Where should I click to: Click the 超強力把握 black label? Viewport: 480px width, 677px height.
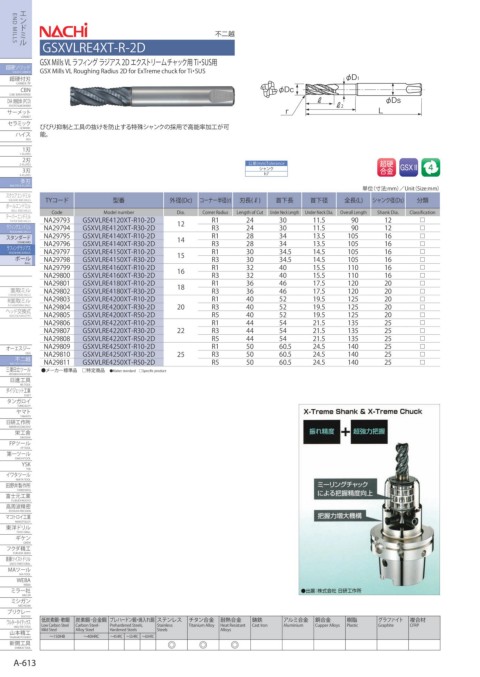pos(369,431)
